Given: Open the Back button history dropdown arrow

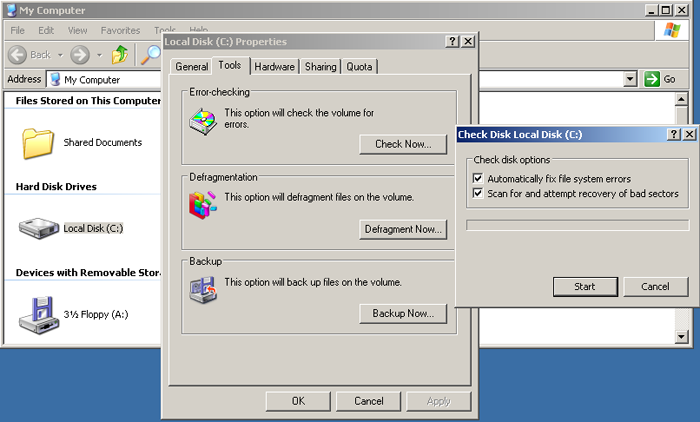Looking at the screenshot, I should pos(60,55).
